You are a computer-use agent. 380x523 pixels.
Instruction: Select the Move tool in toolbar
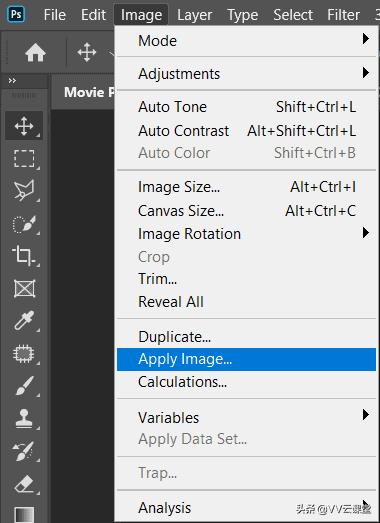24,126
